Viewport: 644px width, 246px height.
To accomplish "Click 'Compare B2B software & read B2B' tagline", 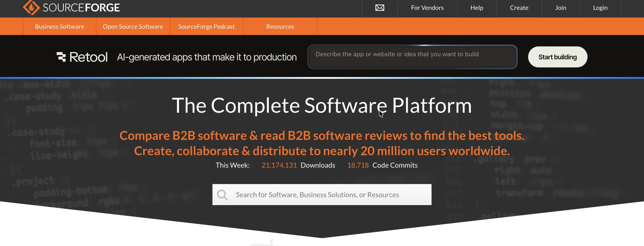I will (322, 136).
